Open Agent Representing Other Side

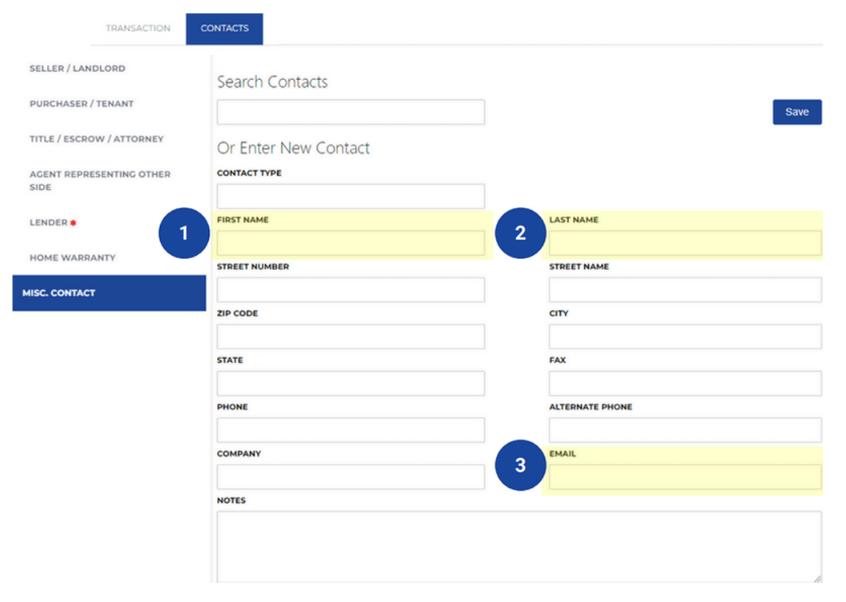(99, 180)
